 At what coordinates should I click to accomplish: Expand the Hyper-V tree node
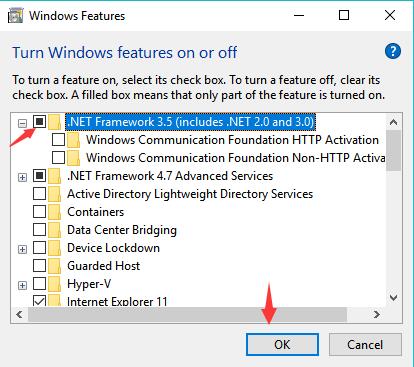click(22, 285)
